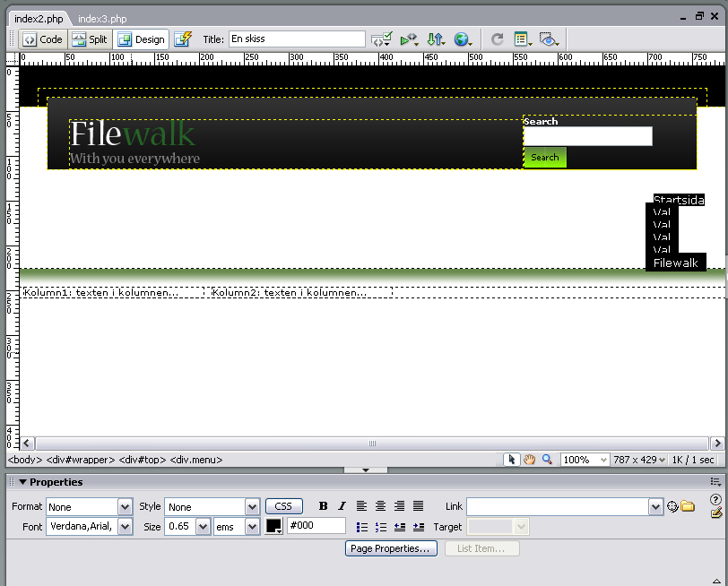Screen dimensions: 728x586
Task: Open the black text color swatch
Action: 273,526
